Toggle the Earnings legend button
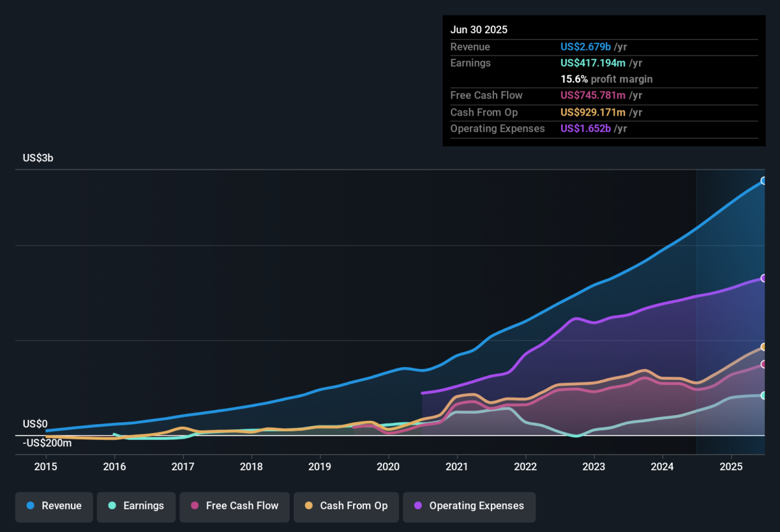Viewport: 780px width, 532px height. 136,507
